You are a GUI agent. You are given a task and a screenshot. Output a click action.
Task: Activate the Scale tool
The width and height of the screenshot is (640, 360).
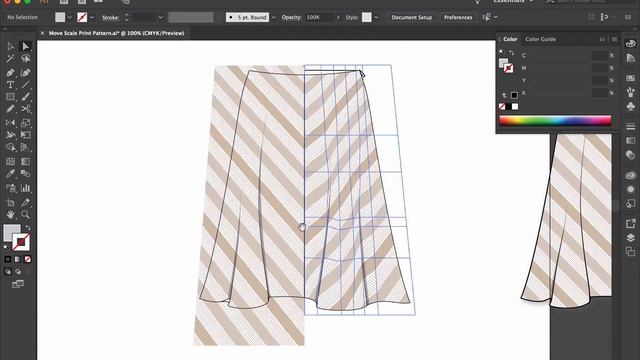tap(26, 123)
